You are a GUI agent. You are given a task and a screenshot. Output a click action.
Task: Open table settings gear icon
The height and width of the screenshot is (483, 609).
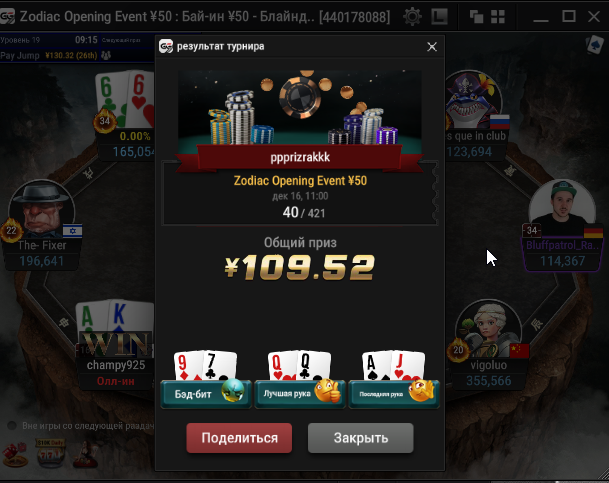[412, 17]
